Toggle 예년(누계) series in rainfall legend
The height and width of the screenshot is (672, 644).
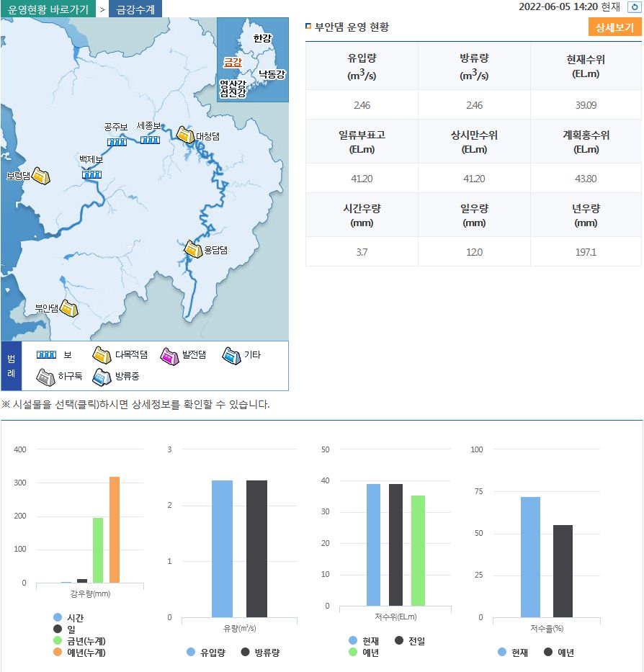[79, 653]
